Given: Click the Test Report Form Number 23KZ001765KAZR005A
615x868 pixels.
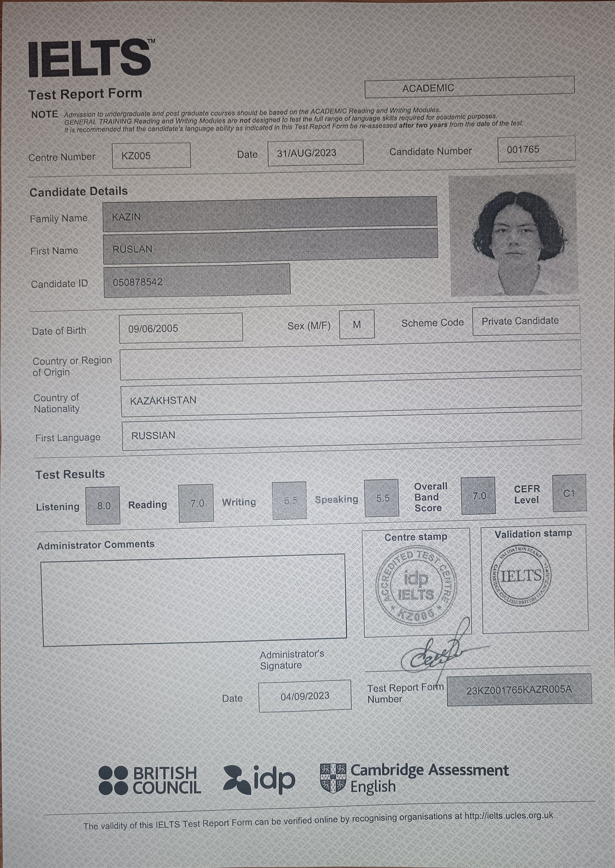Looking at the screenshot, I should 519,690.
